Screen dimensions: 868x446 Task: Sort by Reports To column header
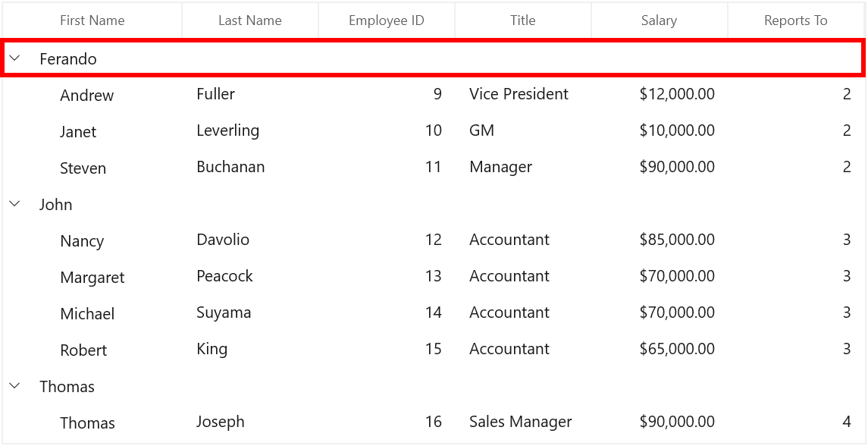point(795,20)
